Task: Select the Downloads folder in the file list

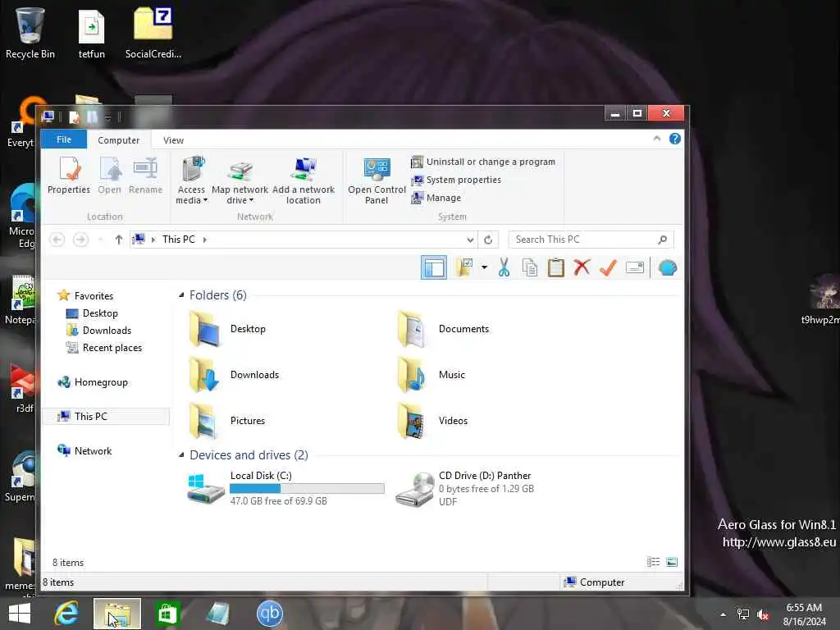Action: click(234, 375)
